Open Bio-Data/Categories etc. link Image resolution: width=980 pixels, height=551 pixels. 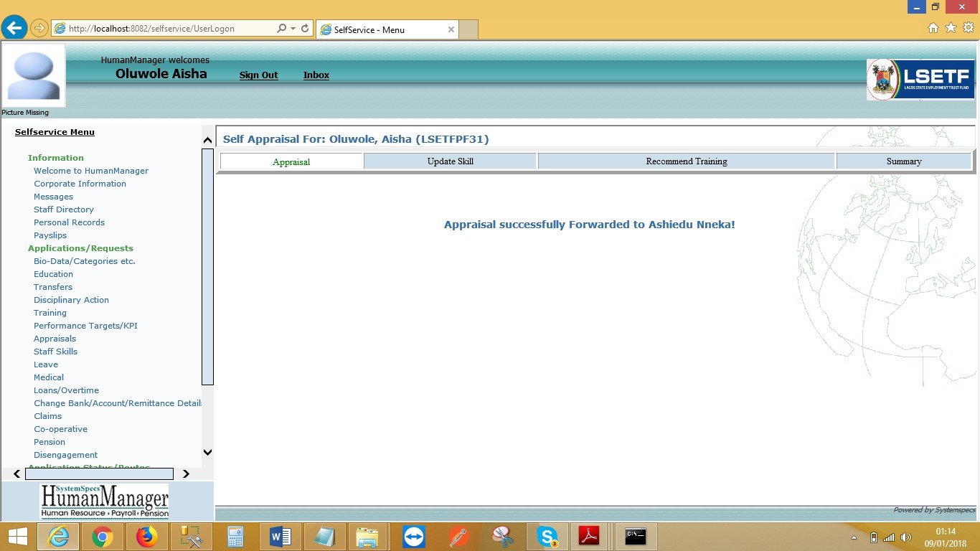point(85,261)
